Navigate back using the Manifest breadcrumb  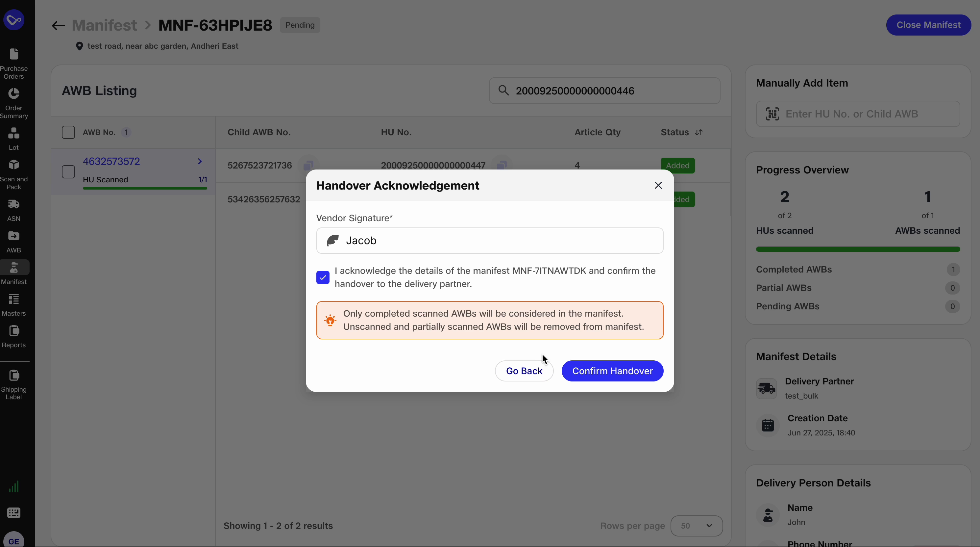pyautogui.click(x=104, y=25)
